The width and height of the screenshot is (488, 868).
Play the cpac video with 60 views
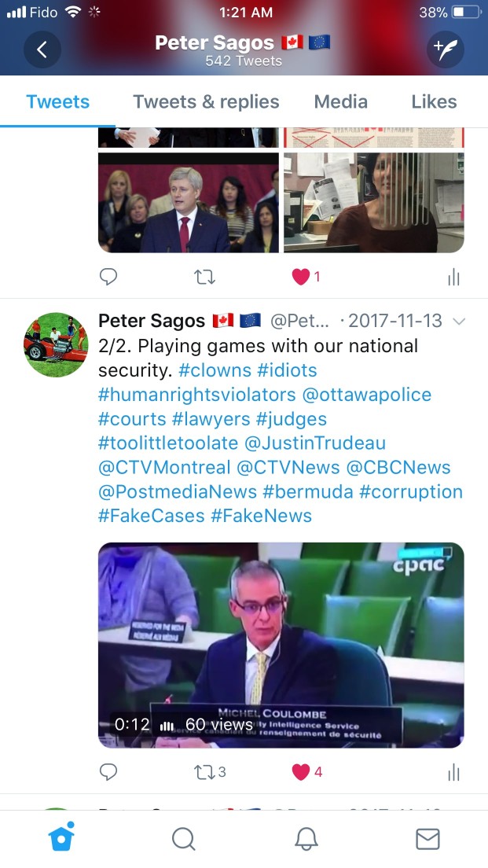(281, 645)
